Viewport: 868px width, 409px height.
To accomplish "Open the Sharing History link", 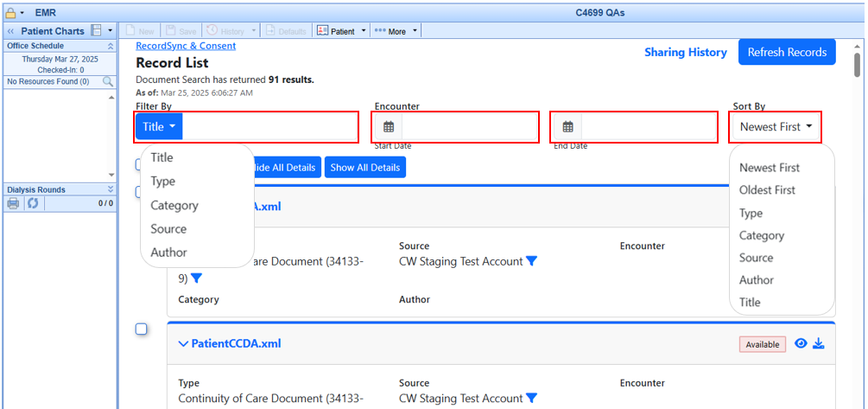I will [x=685, y=52].
